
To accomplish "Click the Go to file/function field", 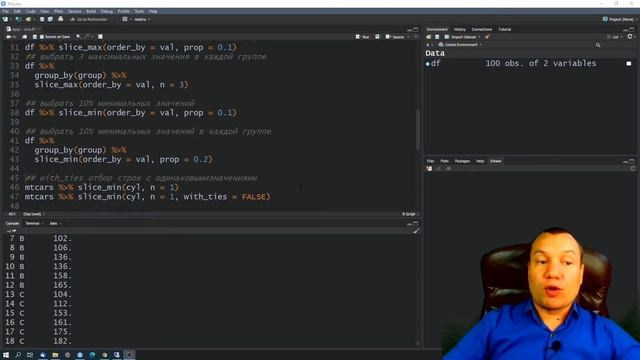I will click(x=89, y=19).
